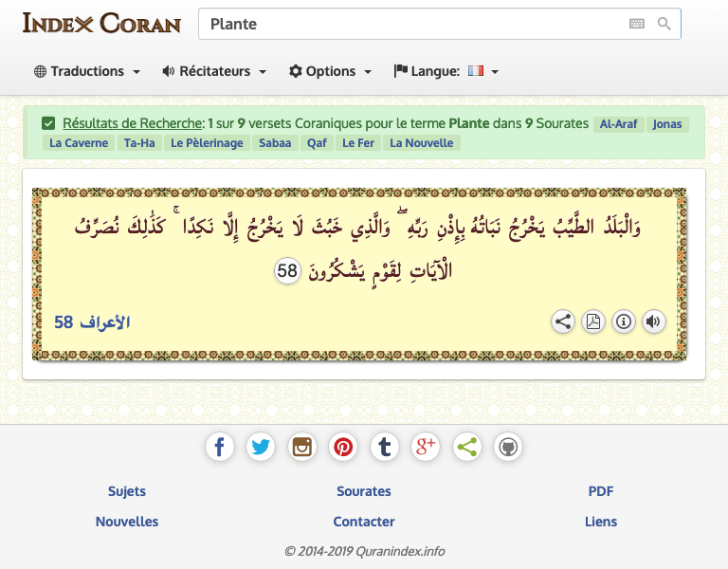This screenshot has width=728, height=569.
Task: Show verse info with the info icon
Action: click(624, 321)
